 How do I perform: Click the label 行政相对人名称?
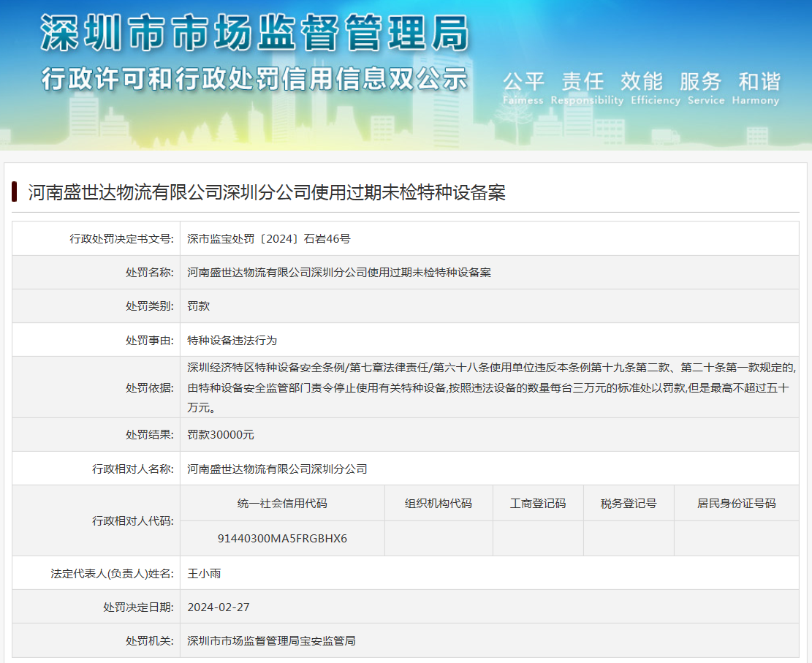133,469
